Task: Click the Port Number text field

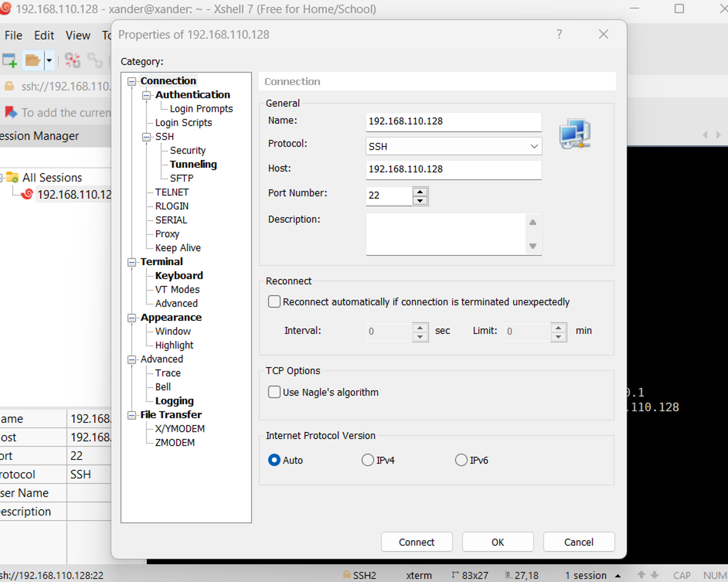Action: [389, 196]
